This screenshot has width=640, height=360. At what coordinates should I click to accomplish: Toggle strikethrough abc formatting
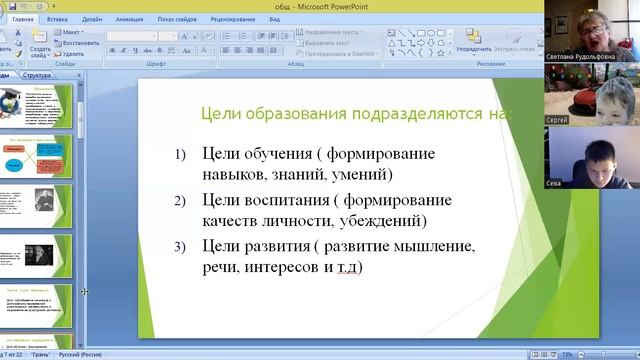[147, 50]
